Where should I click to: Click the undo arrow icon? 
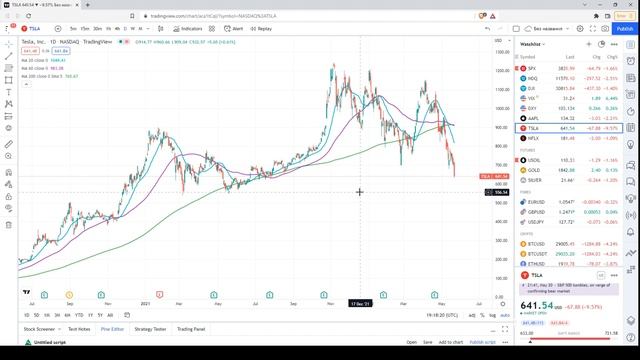[487, 29]
